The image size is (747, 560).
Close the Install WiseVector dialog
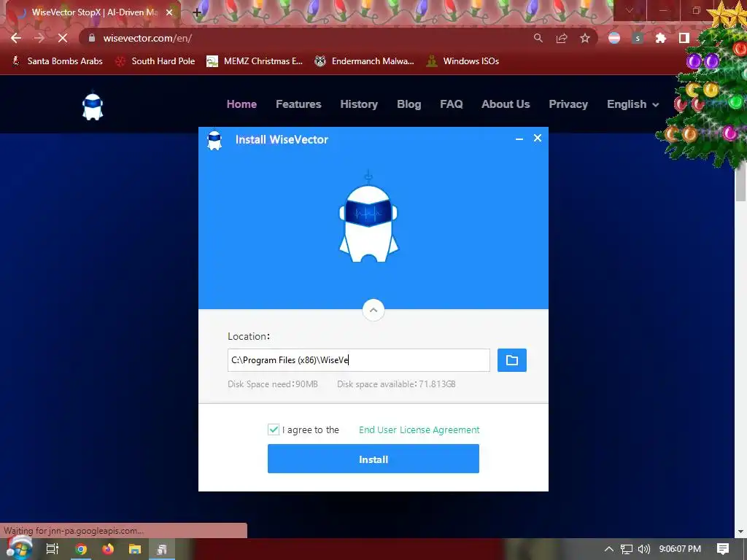538,138
